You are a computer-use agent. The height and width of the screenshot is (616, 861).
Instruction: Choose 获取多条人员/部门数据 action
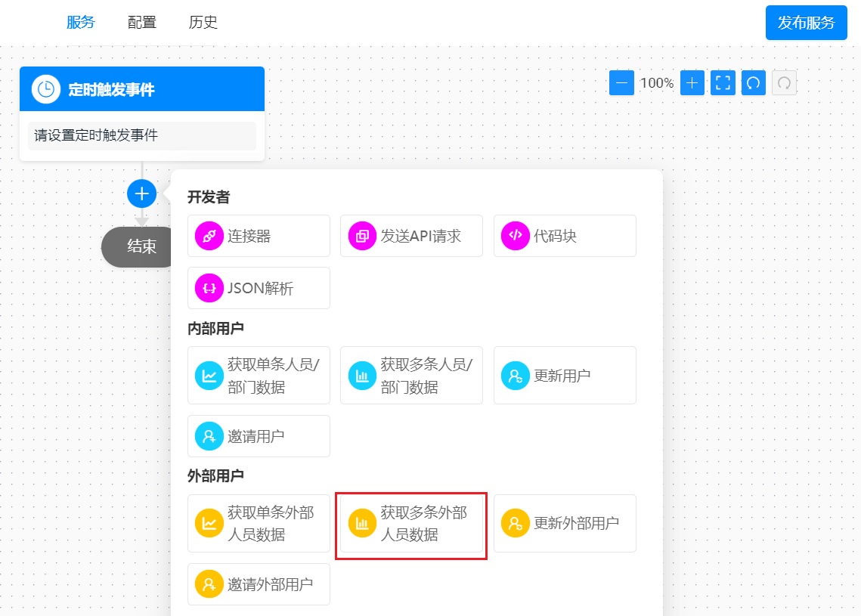tap(411, 375)
